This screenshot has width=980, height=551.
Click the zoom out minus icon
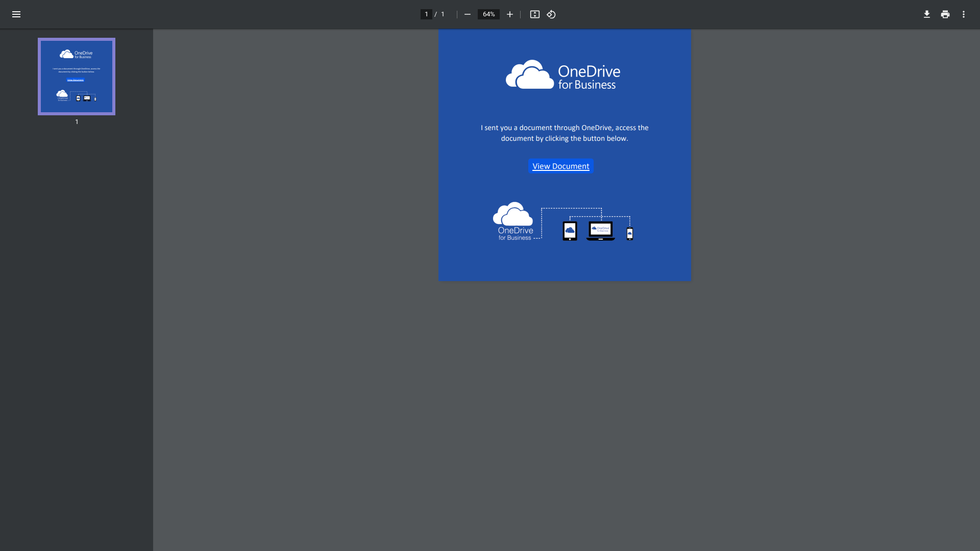467,14
